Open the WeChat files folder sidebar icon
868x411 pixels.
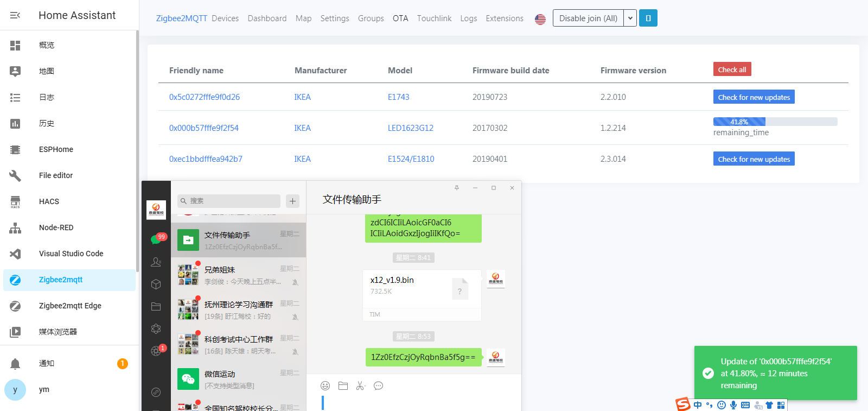156,306
